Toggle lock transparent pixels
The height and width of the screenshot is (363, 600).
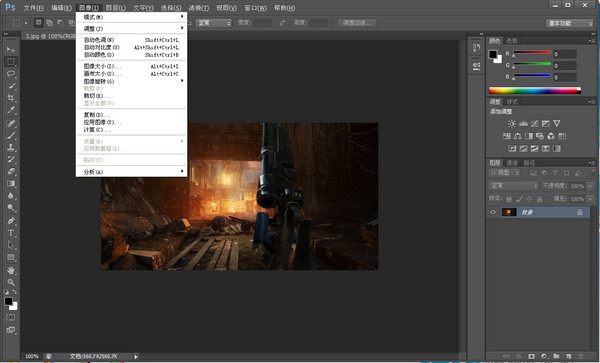[x=509, y=199]
